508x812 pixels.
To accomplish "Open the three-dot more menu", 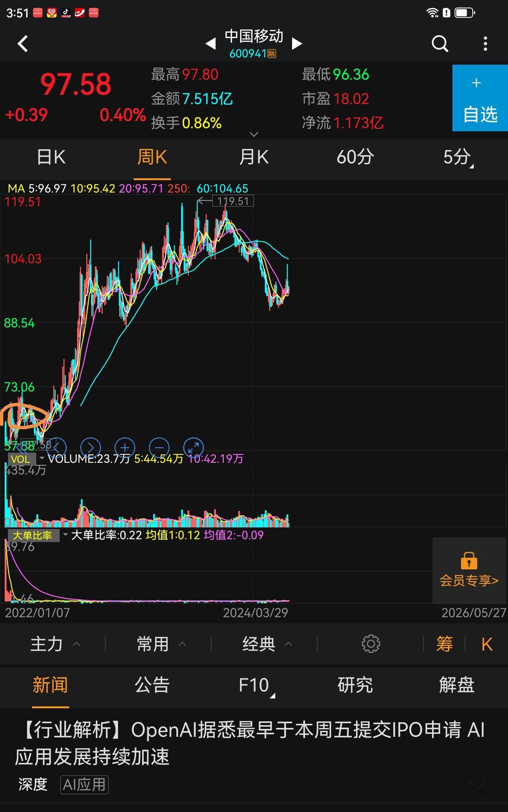I will point(485,44).
